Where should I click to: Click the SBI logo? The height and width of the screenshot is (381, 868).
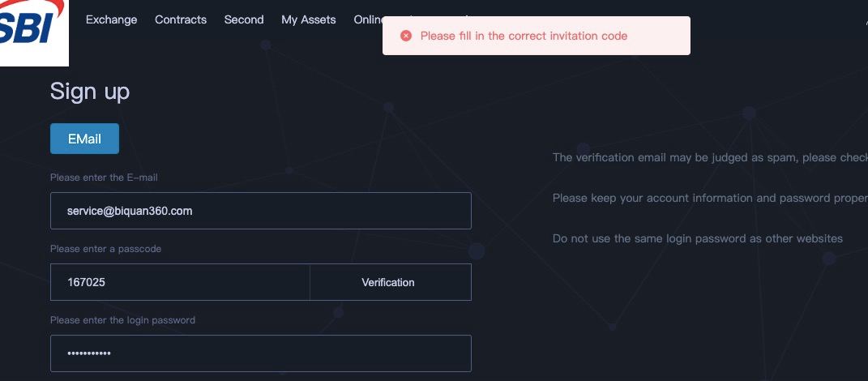pyautogui.click(x=33, y=32)
